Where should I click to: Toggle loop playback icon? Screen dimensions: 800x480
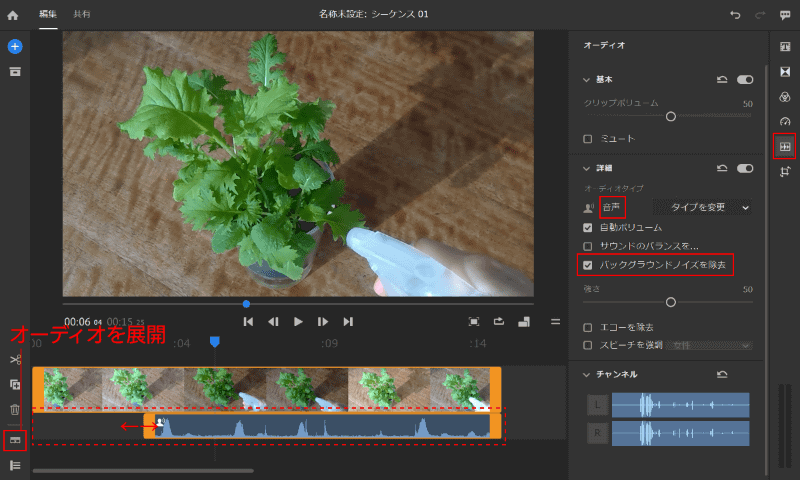click(498, 321)
